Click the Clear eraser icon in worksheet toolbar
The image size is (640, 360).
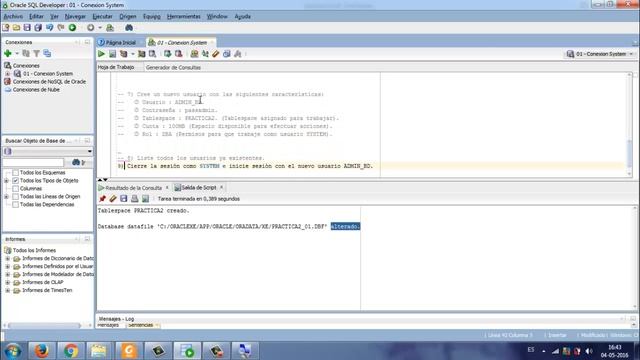coord(216,54)
